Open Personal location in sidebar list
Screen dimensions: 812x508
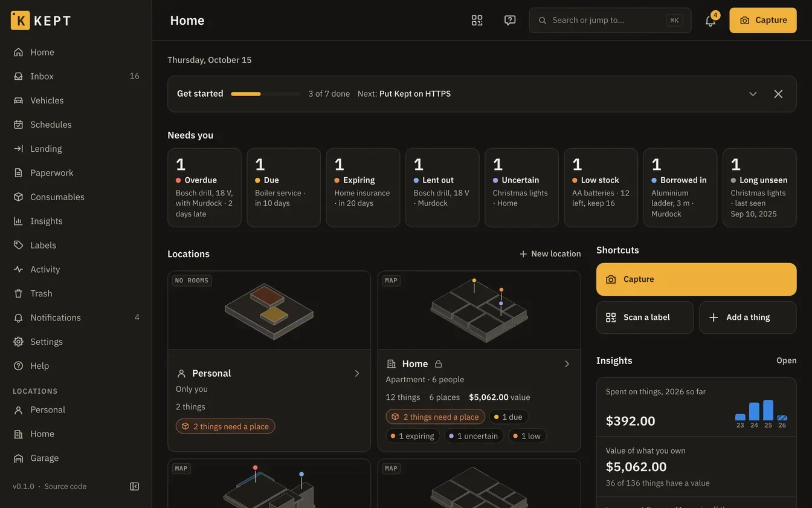click(76, 410)
